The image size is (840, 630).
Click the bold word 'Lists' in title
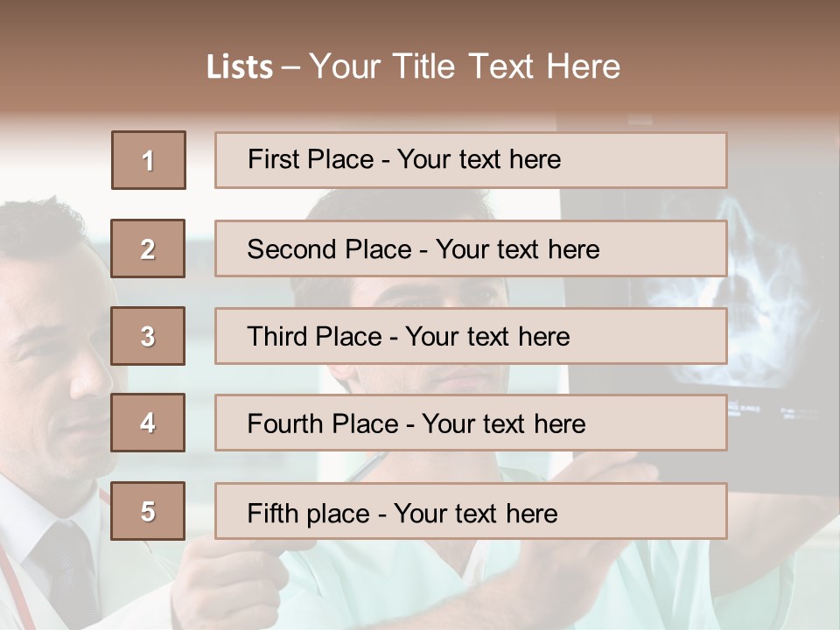pyautogui.click(x=240, y=67)
